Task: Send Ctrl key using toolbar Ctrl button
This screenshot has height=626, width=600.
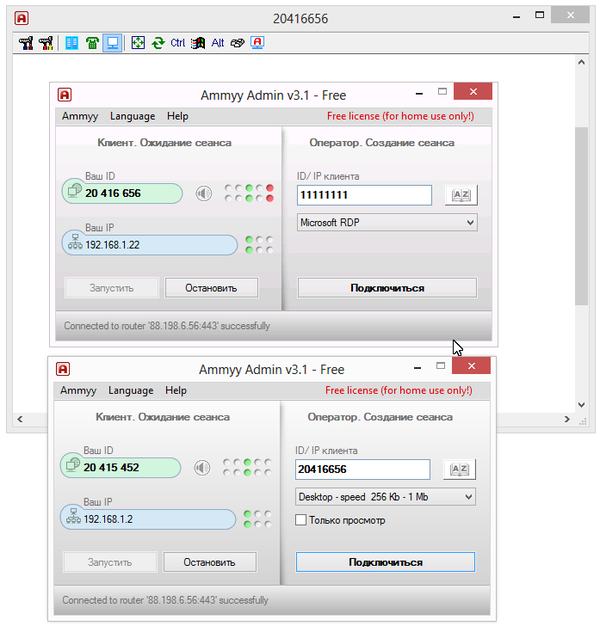Action: click(178, 43)
